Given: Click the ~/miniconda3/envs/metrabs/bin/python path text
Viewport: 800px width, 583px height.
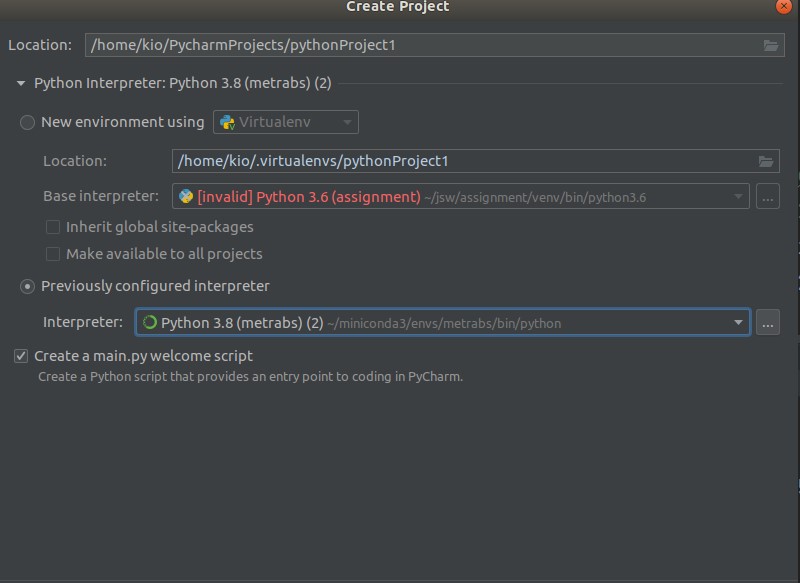Looking at the screenshot, I should click(444, 323).
